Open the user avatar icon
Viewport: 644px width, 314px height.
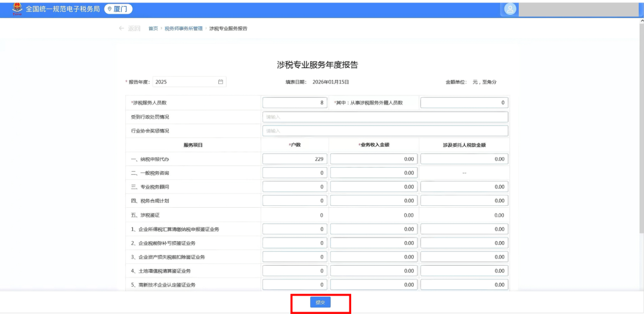[510, 9]
